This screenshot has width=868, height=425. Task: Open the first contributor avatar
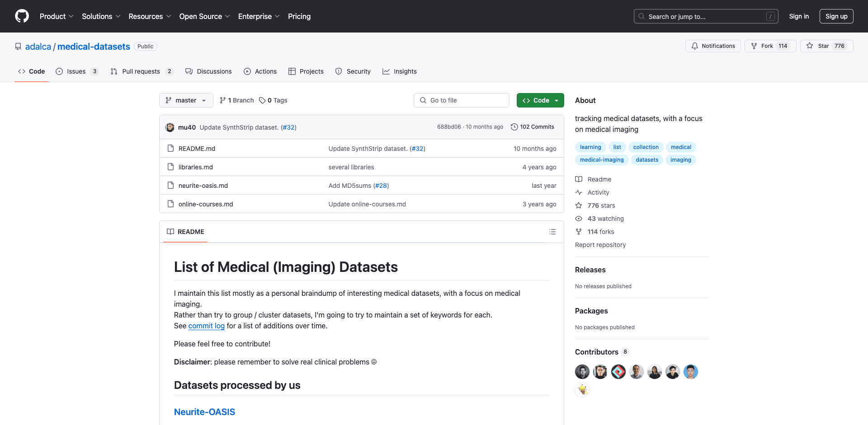tap(582, 372)
